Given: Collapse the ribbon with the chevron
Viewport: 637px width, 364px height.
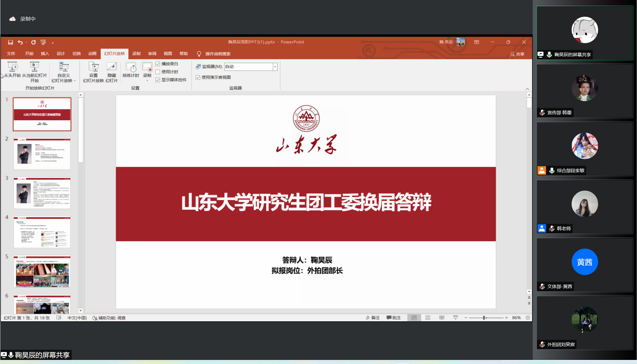Looking at the screenshot, I should click(x=528, y=89).
